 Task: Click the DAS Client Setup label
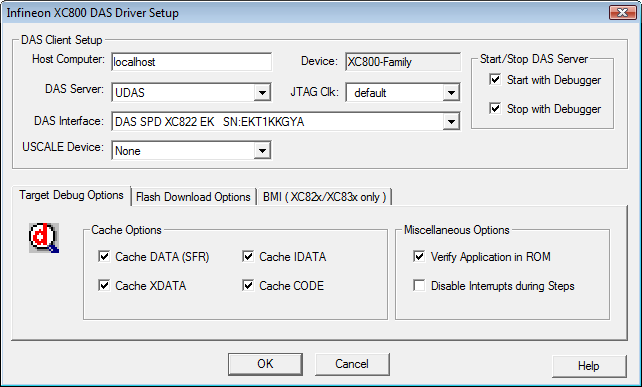click(61, 40)
